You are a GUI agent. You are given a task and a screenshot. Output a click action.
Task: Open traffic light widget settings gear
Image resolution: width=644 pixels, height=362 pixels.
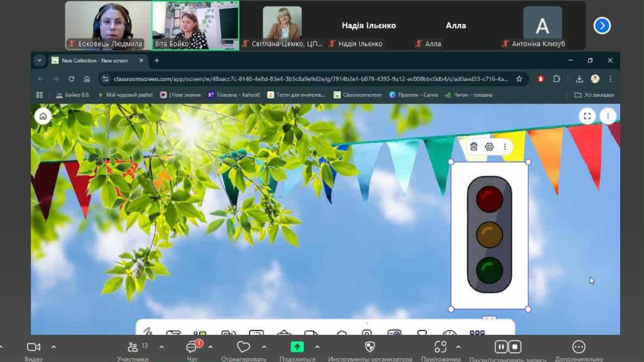click(x=489, y=147)
